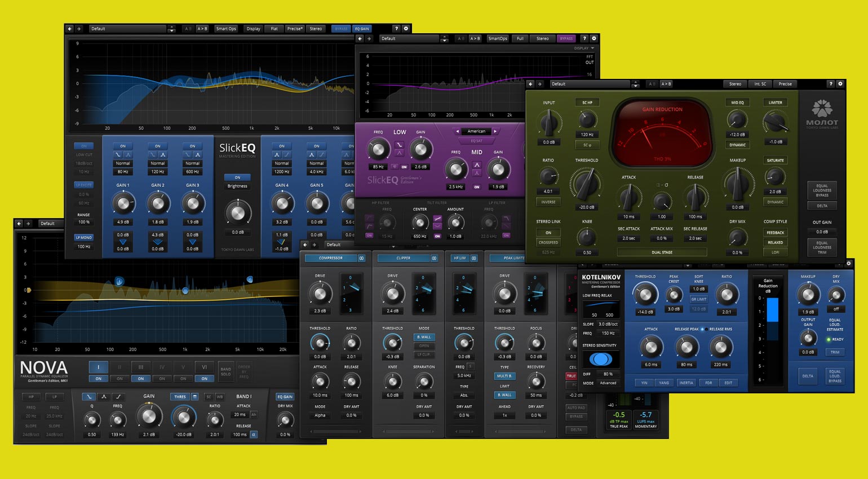Click undo arrow in Nova window toolbar
Viewport: 868px width, 479px height.
tap(19, 223)
